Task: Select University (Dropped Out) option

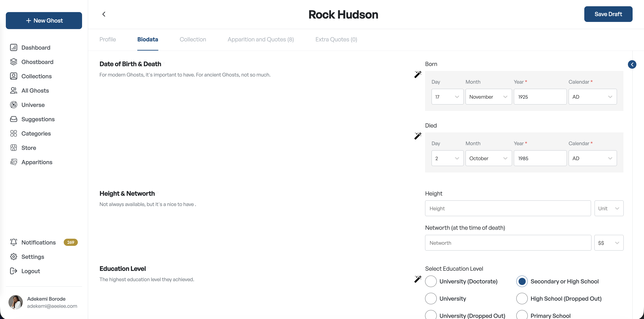Action: [431, 315]
